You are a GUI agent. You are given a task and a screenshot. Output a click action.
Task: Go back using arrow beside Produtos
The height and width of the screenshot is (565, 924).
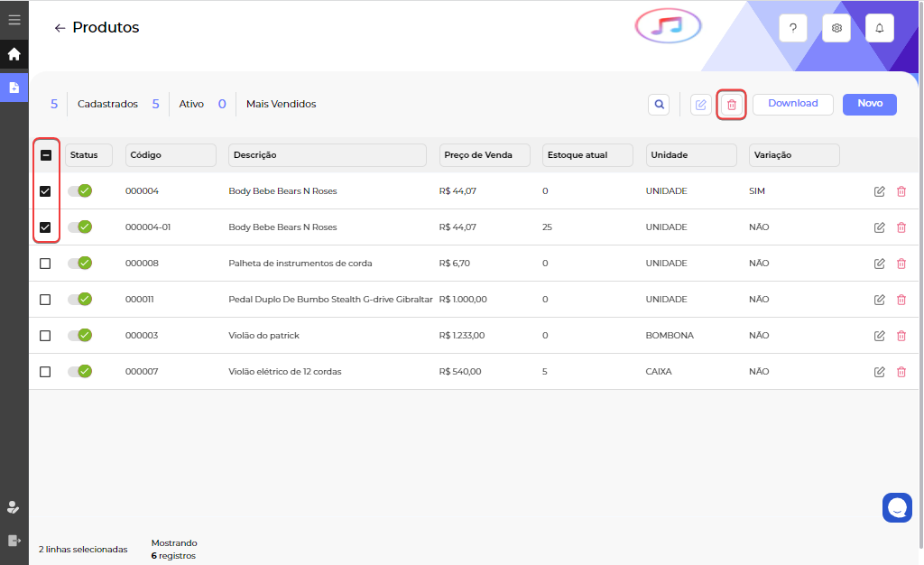pyautogui.click(x=60, y=28)
